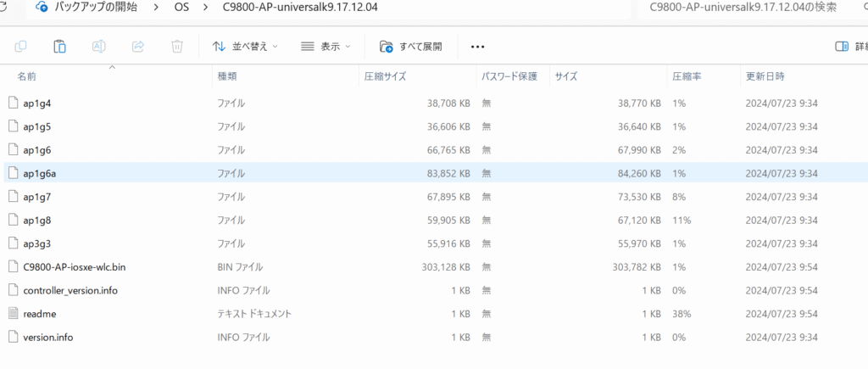Click the 84,260 KB size cell

tap(639, 174)
